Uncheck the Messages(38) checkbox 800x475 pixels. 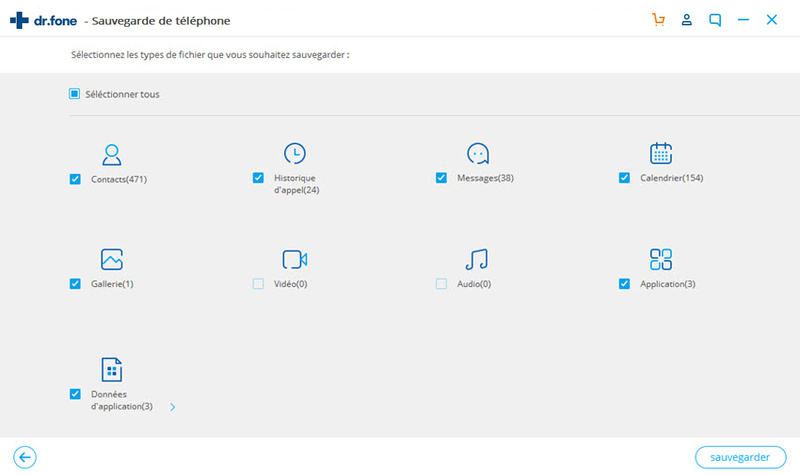pyautogui.click(x=441, y=178)
